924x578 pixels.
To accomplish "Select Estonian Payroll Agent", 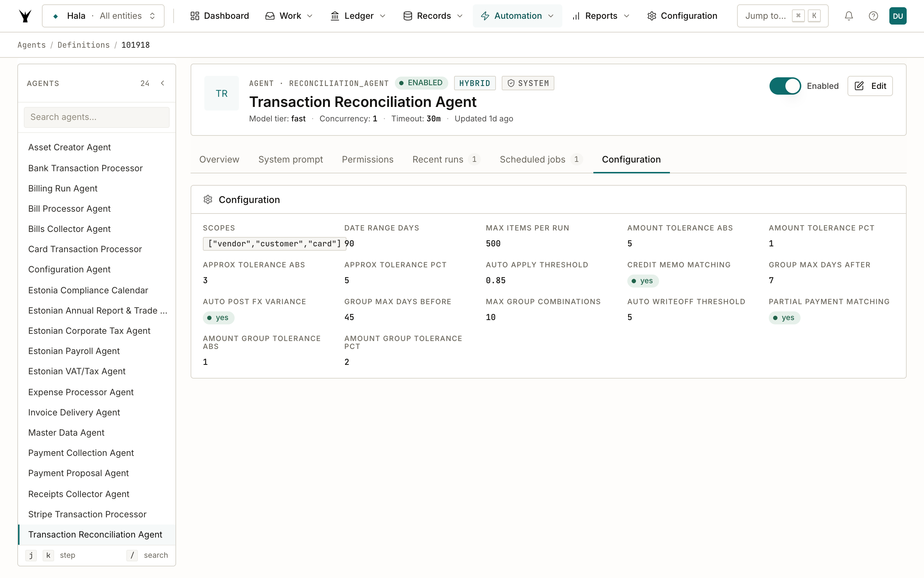I will 97,351.
